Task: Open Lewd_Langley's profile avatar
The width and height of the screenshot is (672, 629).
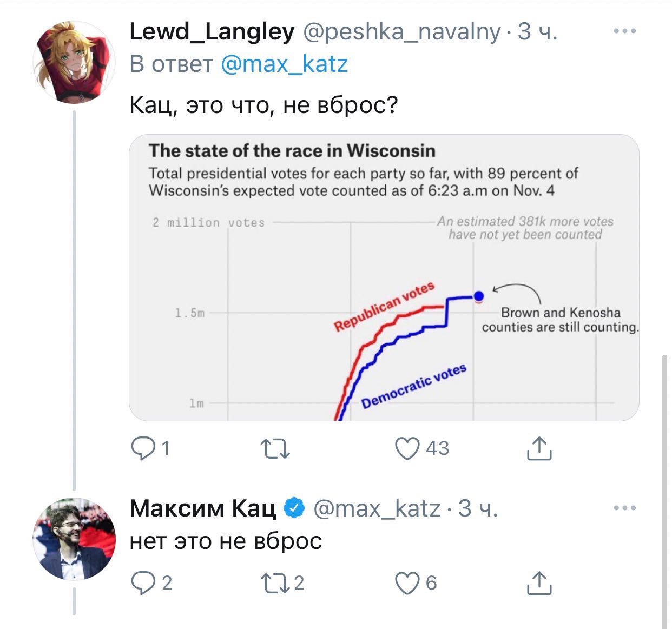Action: tap(74, 62)
